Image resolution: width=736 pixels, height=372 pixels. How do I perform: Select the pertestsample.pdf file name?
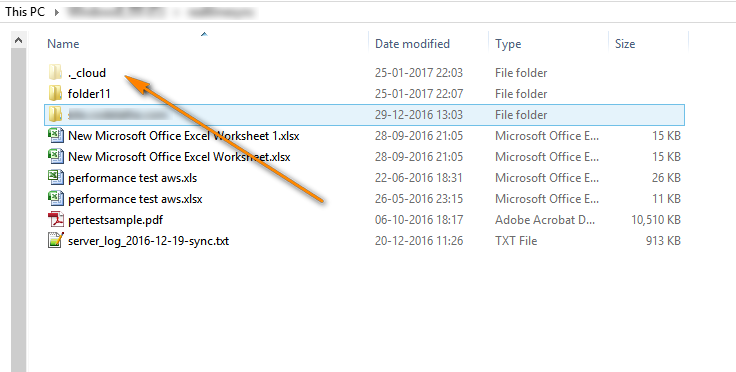115,220
